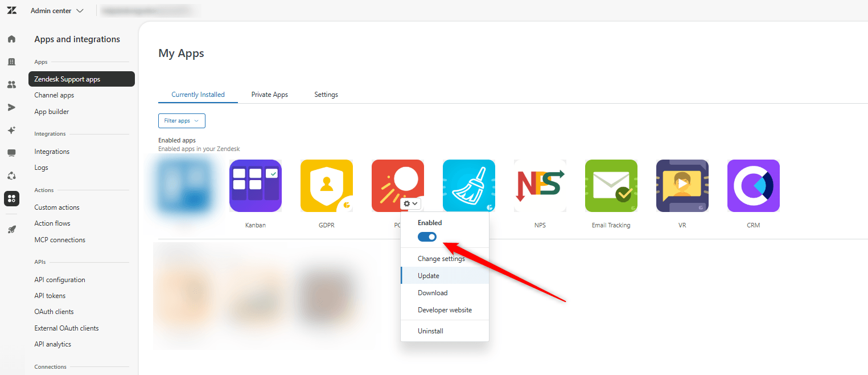Click the My Apps heading

(181, 54)
